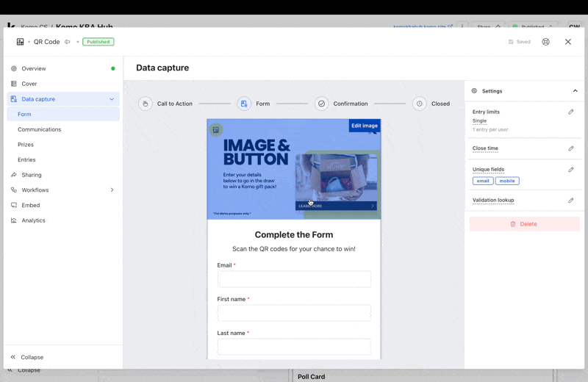Click the Call to Action step icon

click(x=146, y=104)
